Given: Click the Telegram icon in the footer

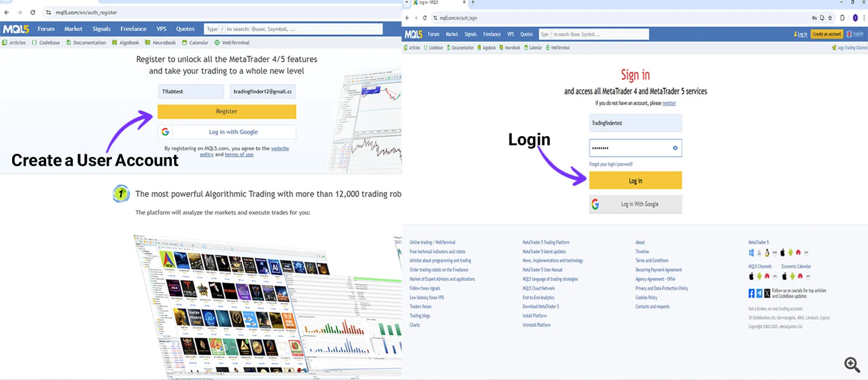Looking at the screenshot, I should click(x=759, y=293).
